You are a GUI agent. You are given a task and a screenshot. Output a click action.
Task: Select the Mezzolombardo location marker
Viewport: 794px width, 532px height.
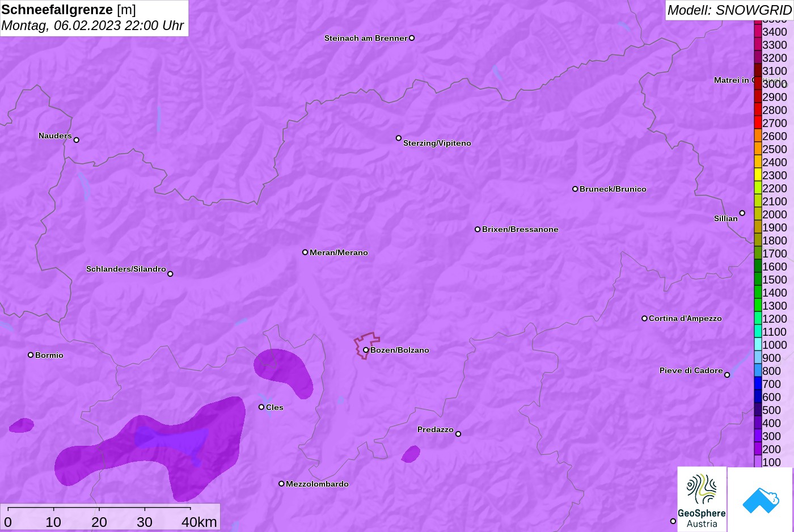(x=281, y=484)
